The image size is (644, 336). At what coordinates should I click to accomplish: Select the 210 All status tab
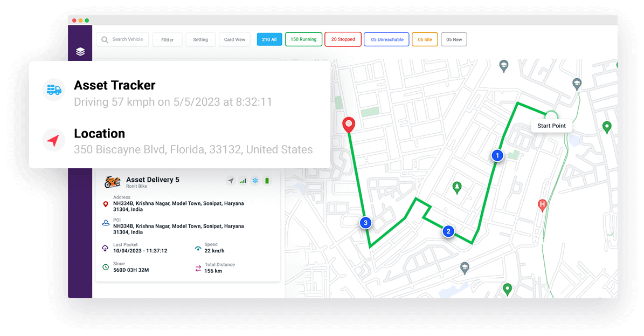click(x=269, y=39)
